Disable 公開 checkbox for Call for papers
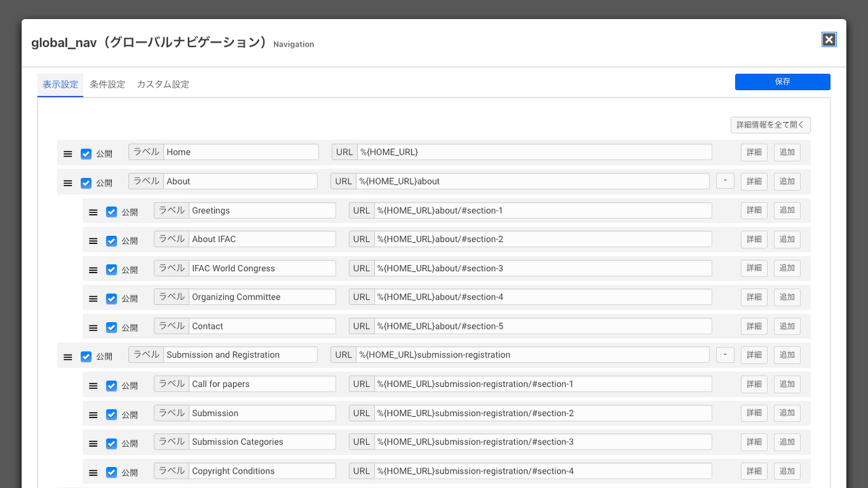Image resolution: width=868 pixels, height=488 pixels. point(112,386)
